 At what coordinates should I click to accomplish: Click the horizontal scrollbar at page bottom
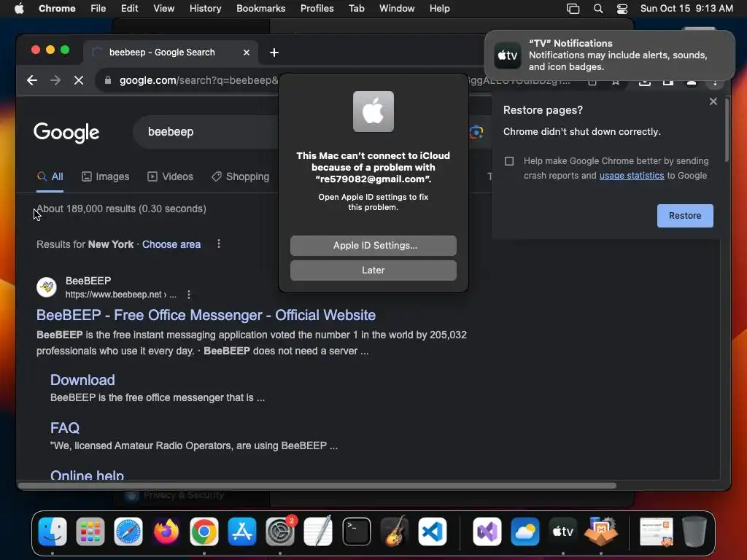click(317, 486)
